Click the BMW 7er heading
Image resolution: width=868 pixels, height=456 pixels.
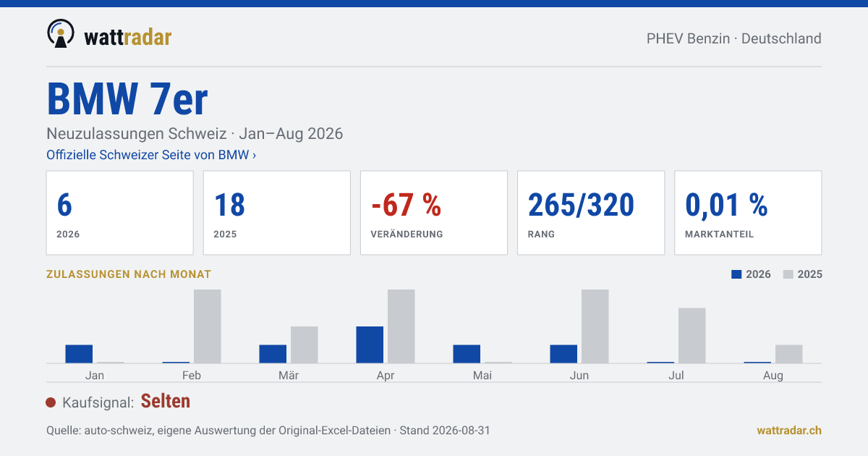127,100
